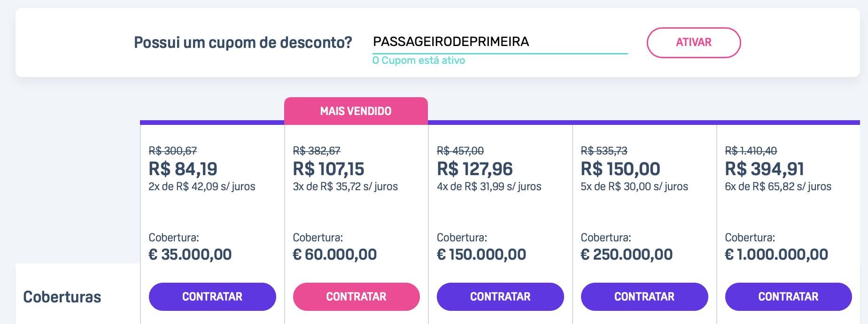
Task: Click CONTRATAR for the R$ 150,00 plan
Action: click(644, 297)
